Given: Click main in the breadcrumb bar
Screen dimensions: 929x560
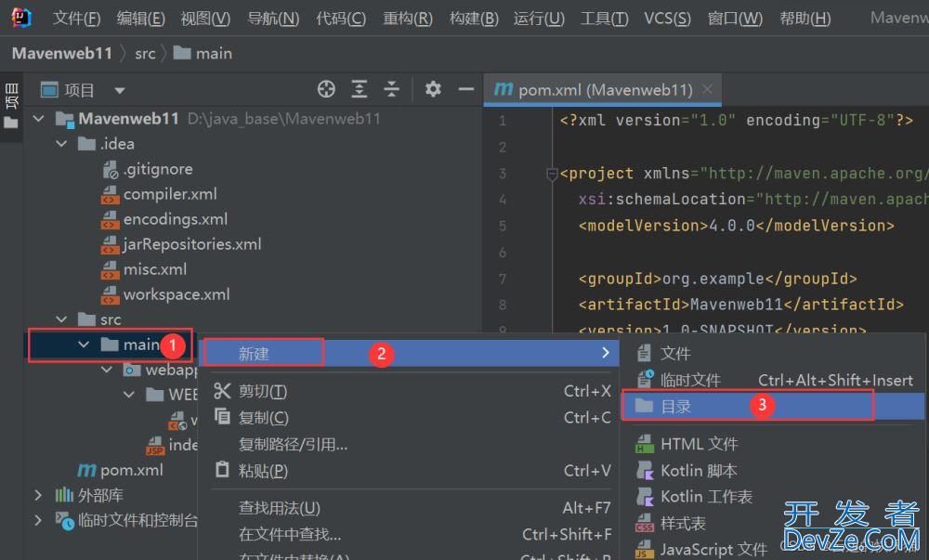Looking at the screenshot, I should [x=203, y=53].
